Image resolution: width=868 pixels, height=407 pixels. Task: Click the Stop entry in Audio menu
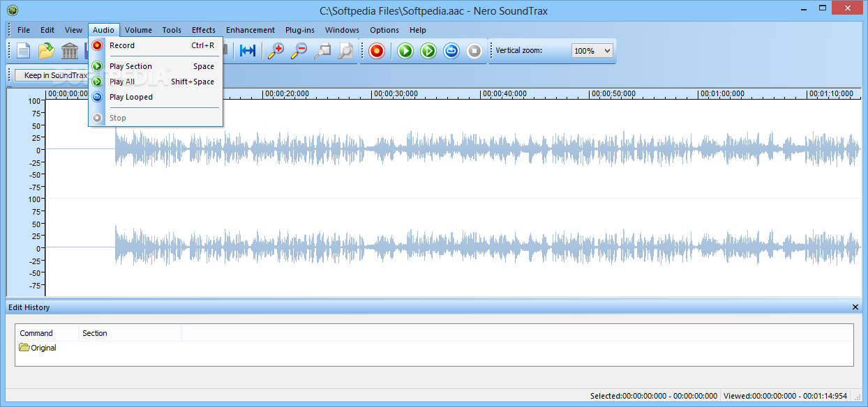point(156,118)
